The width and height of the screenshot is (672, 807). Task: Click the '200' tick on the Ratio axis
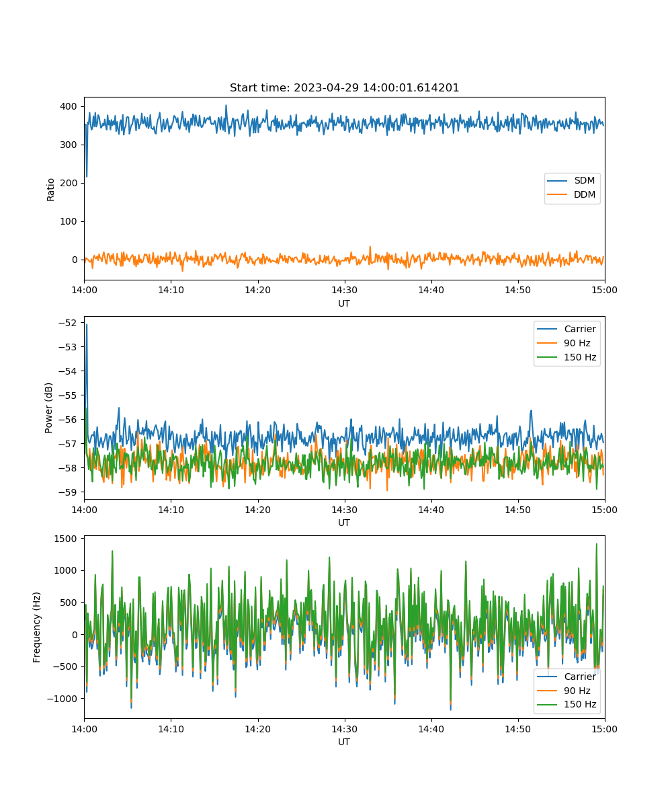tap(70, 183)
